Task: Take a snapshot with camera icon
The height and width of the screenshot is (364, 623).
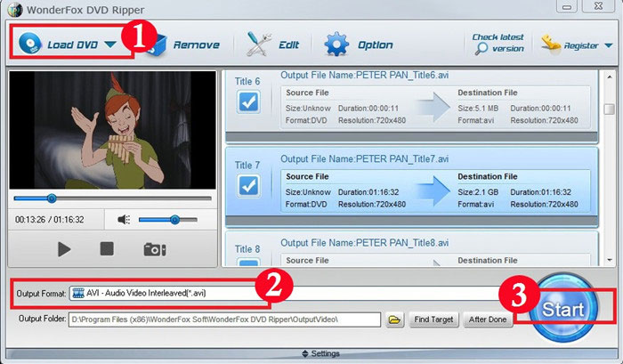Action: point(155,249)
